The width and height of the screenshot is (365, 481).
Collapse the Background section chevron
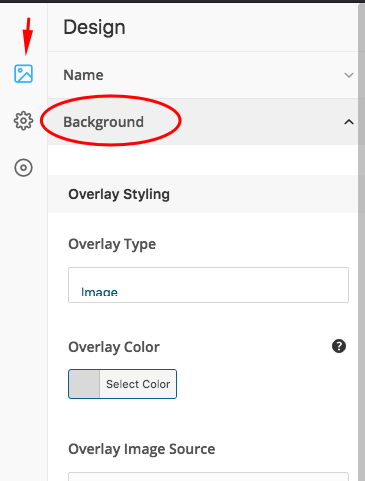click(x=349, y=122)
